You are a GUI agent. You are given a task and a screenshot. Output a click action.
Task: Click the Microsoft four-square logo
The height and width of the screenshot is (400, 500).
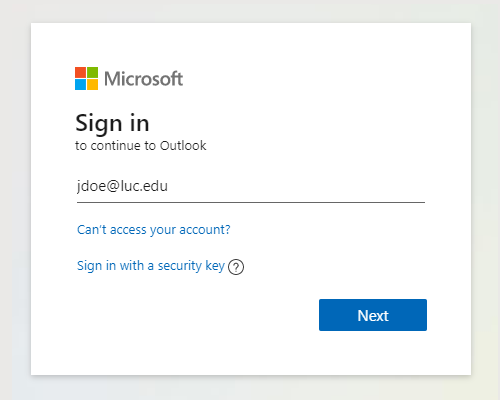[x=86, y=78]
